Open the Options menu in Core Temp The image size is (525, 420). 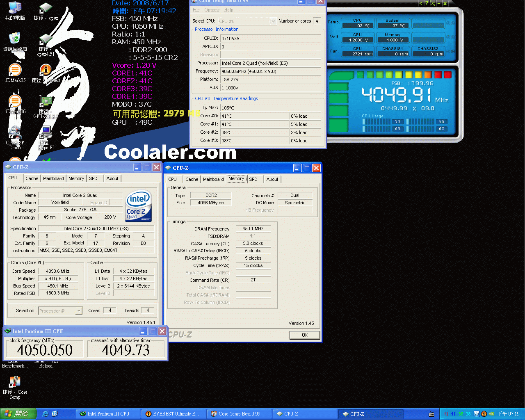pos(212,10)
